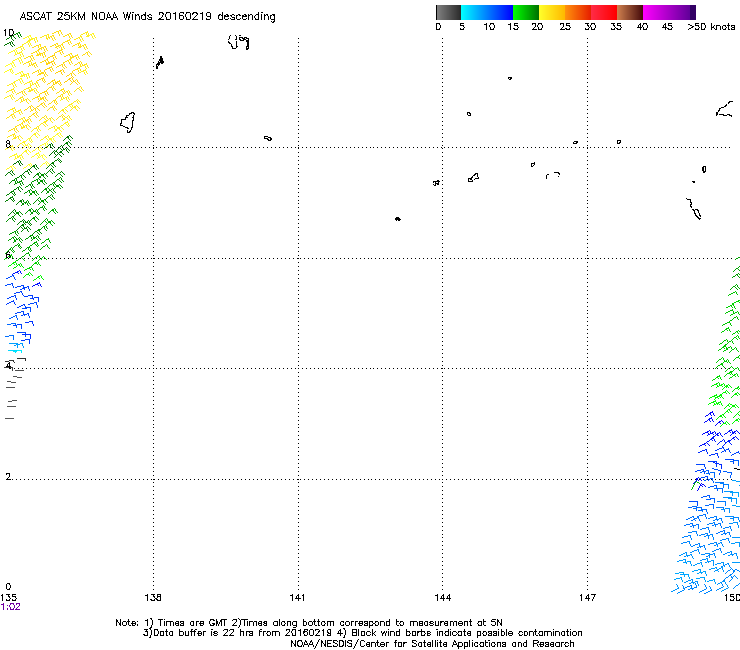Screen dimensions: 740x650
Task: Click the 'NOAA/NESDIS/Center for Satellite Applications and Research' credit
Action: coord(432,644)
